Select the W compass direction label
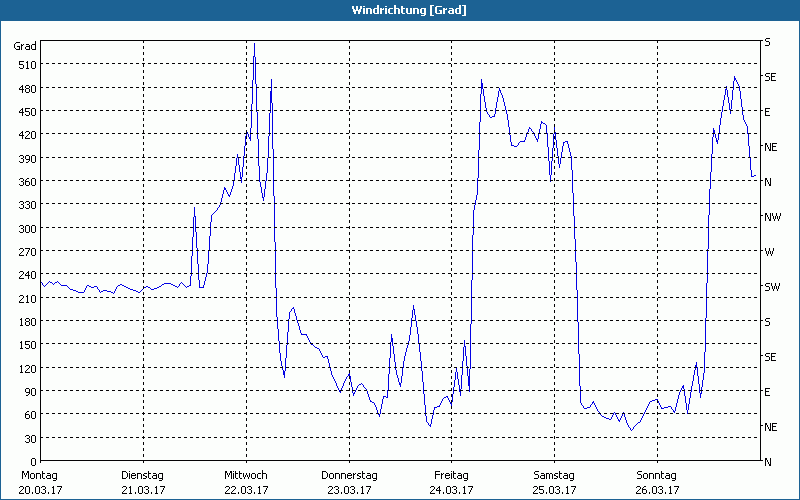800x500 pixels. pos(769,252)
